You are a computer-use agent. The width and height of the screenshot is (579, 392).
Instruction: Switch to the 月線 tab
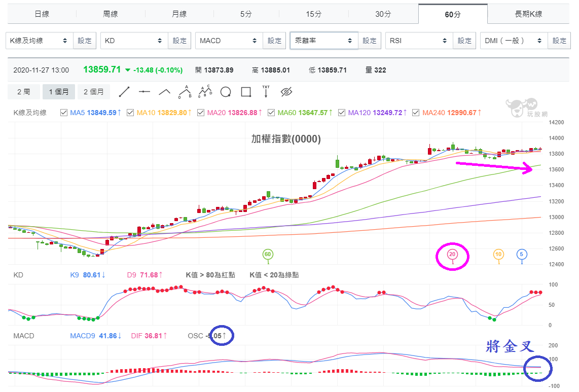pyautogui.click(x=179, y=14)
